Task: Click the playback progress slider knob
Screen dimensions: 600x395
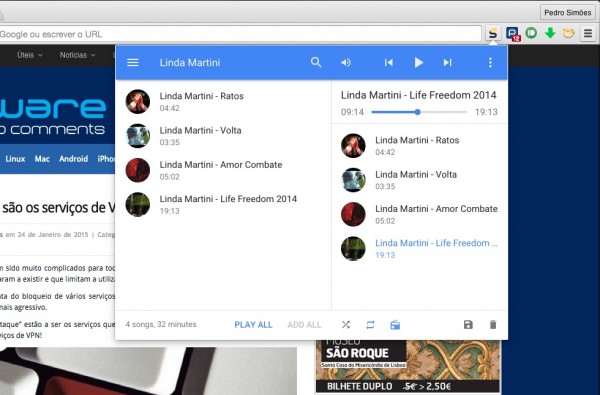Action: tap(417, 112)
